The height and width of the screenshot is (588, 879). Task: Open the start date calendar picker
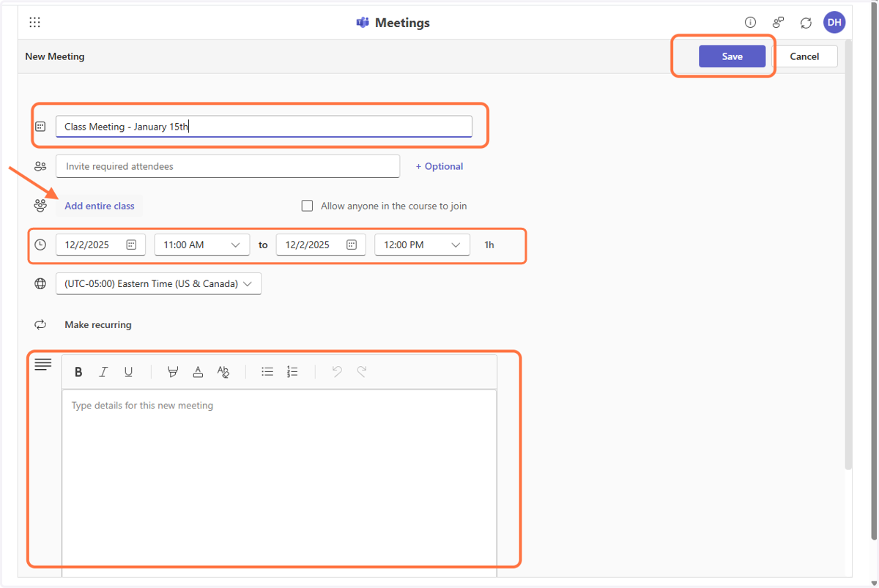coord(131,245)
